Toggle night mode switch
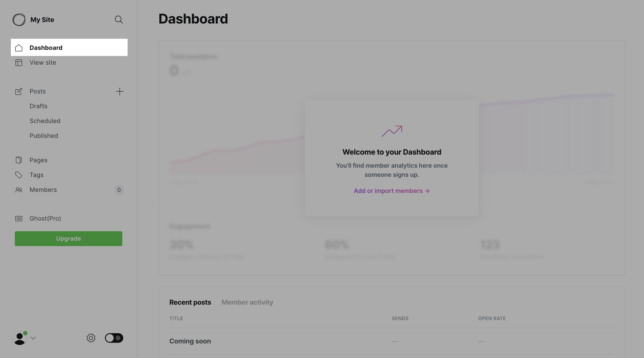This screenshot has height=358, width=644. click(114, 338)
